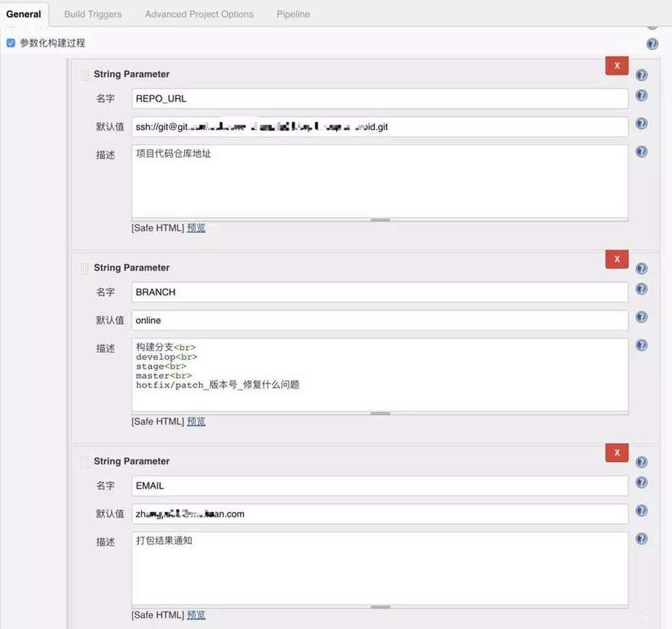Show help for EMAIL default value
Viewport: 672px width, 629px height.
pos(641,511)
